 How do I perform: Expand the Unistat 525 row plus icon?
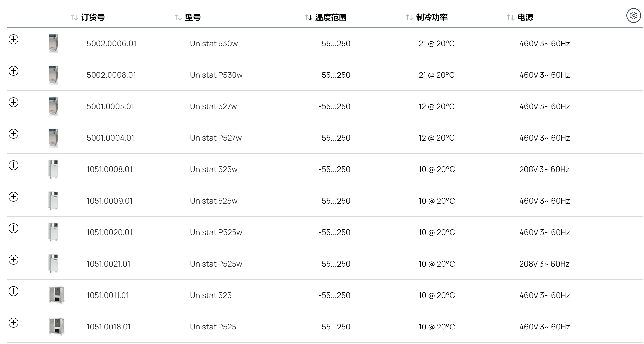(14, 291)
